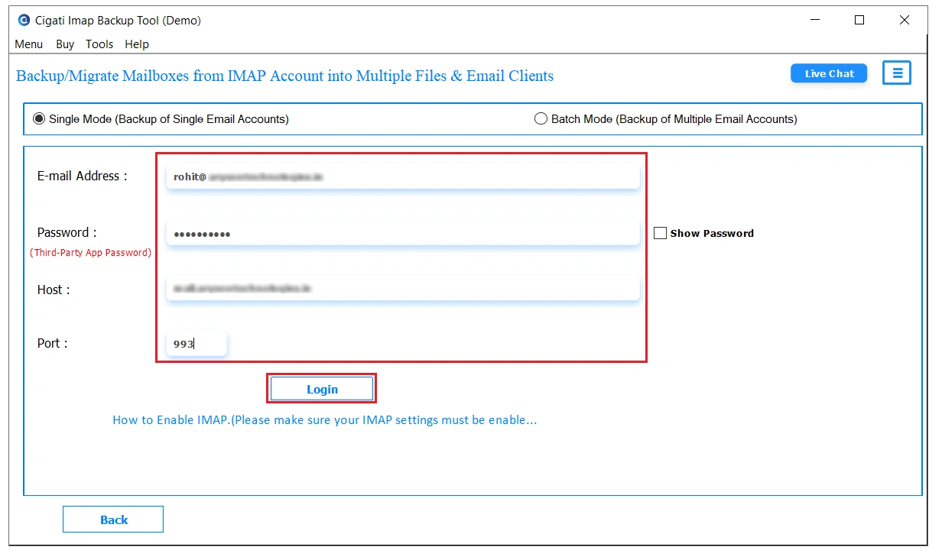Select Single Mode radio button
Viewport: 942px width, 560px height.
(39, 119)
